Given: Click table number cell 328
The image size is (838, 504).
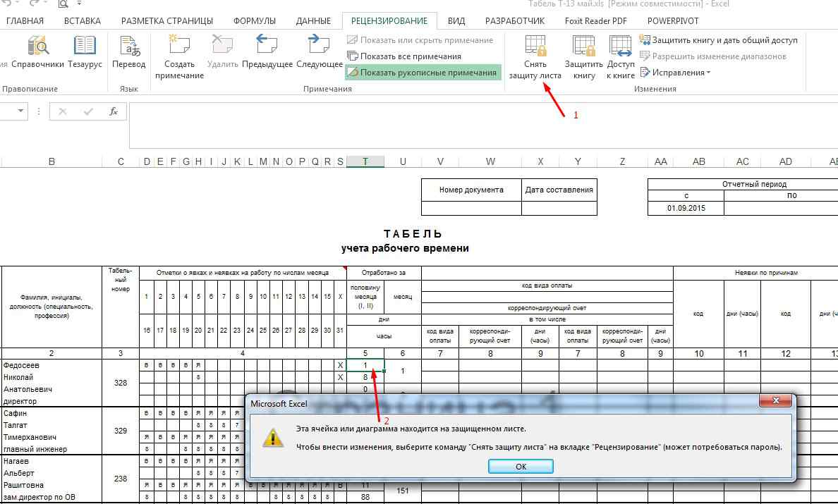Looking at the screenshot, I should (x=121, y=383).
